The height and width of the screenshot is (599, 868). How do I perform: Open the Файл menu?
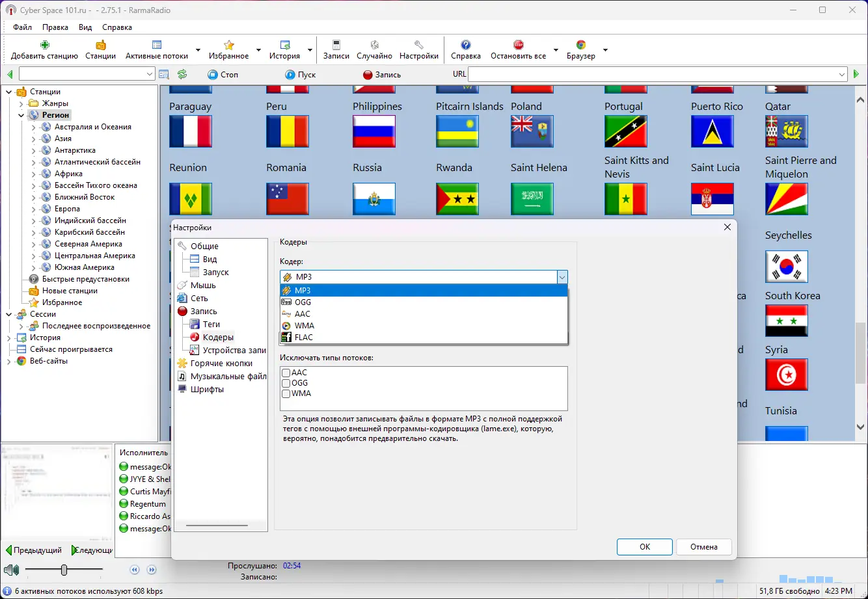[22, 27]
